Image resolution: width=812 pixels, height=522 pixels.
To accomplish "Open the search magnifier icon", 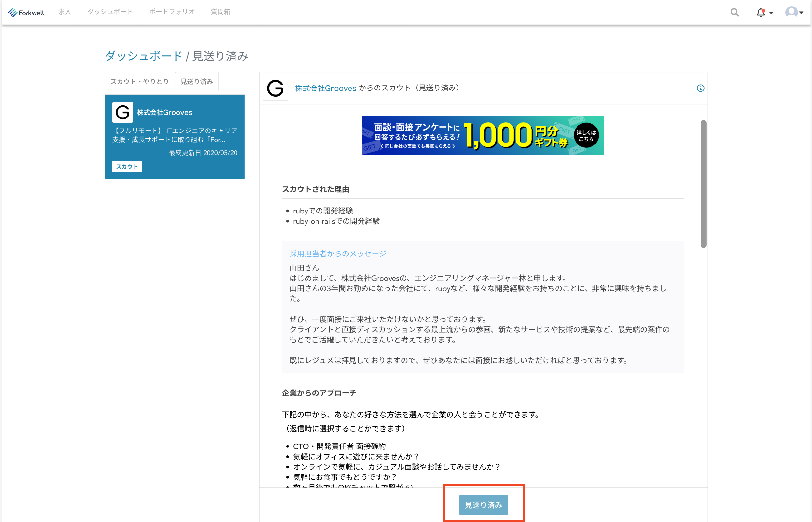I will coord(735,13).
